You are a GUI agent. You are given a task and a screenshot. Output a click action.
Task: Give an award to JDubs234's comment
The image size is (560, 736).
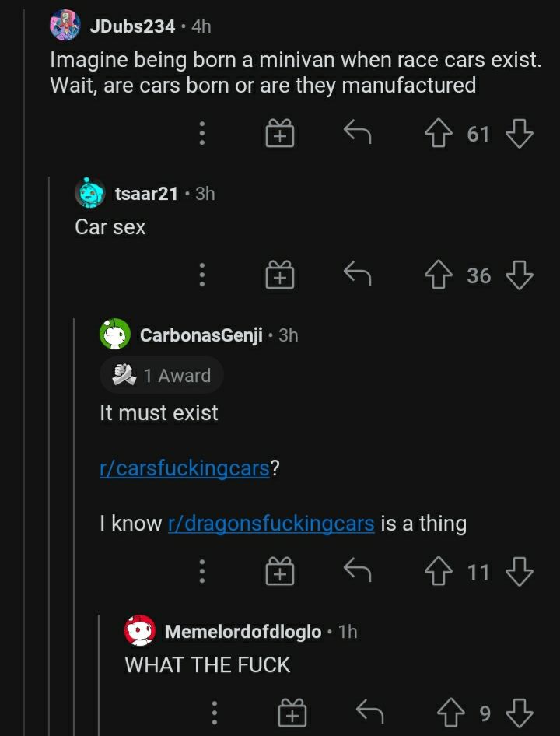click(x=279, y=135)
